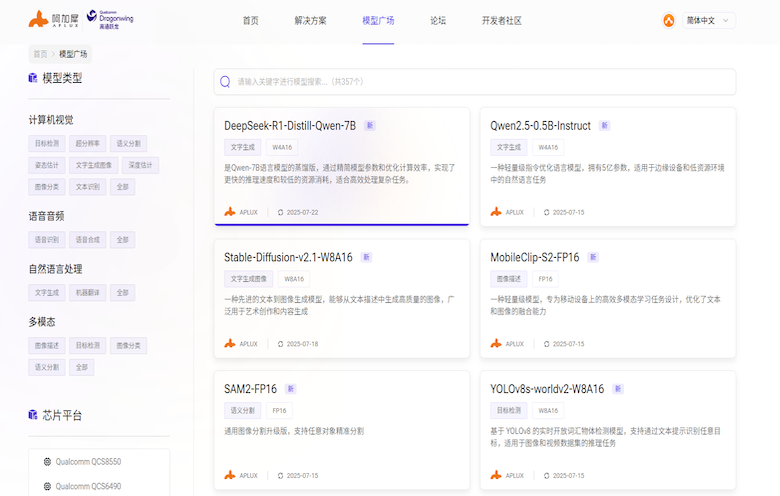780x496 pixels.
Task: Select the 语音合成 filter tag
Action: 88,240
